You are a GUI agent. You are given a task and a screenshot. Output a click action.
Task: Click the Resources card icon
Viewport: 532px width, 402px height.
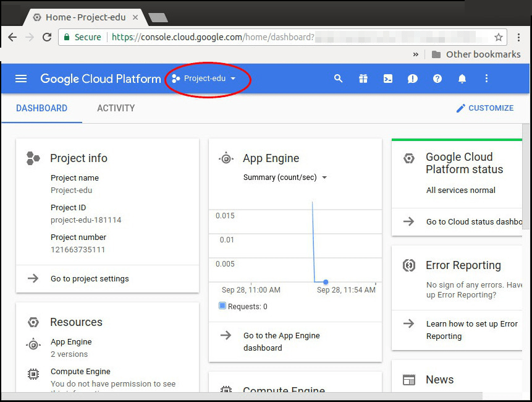tap(33, 322)
